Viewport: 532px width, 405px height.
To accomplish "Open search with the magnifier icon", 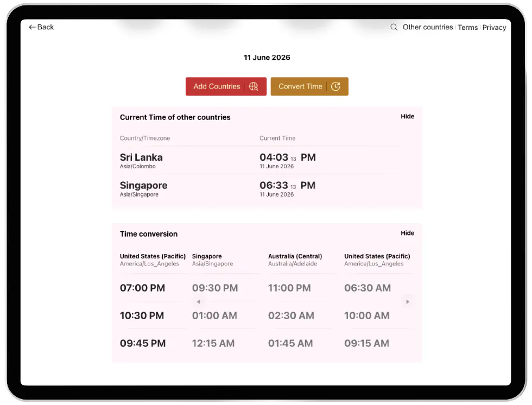I will pyautogui.click(x=394, y=27).
